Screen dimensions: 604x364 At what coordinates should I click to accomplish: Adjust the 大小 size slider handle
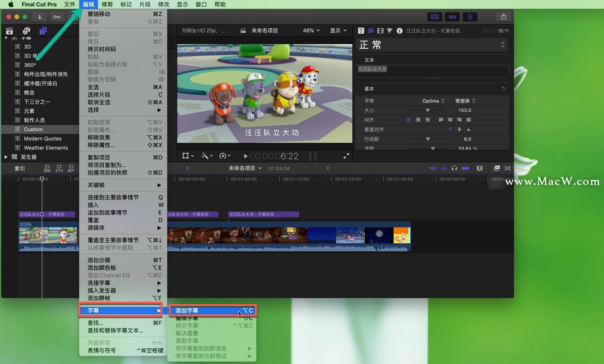428,110
